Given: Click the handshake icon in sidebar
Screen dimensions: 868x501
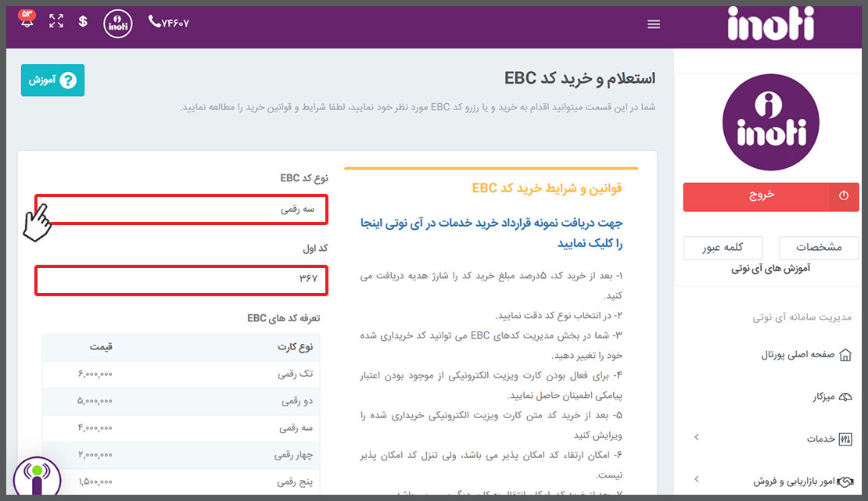Looking at the screenshot, I should click(x=845, y=481).
